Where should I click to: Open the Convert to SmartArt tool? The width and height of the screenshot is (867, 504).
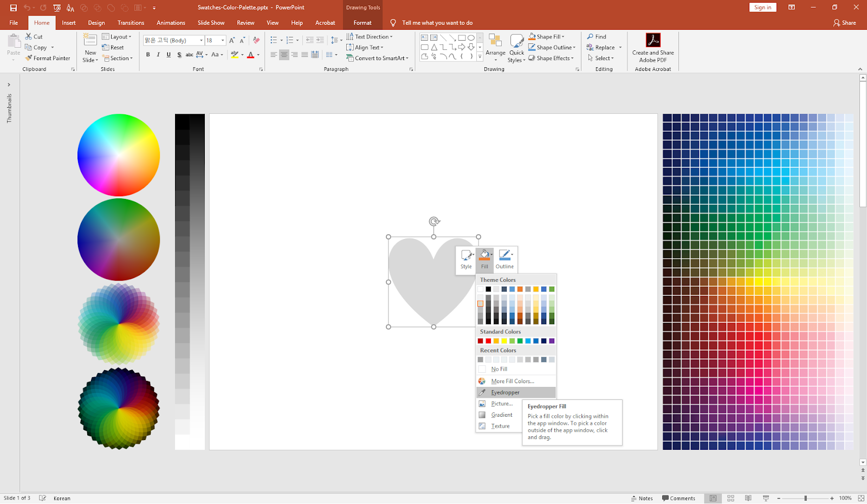click(x=378, y=58)
